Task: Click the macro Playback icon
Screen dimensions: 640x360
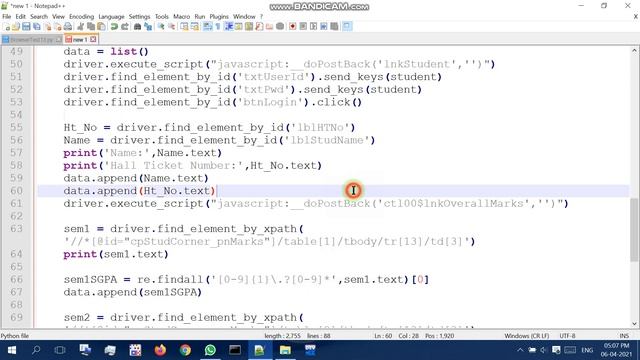Action: [313, 27]
